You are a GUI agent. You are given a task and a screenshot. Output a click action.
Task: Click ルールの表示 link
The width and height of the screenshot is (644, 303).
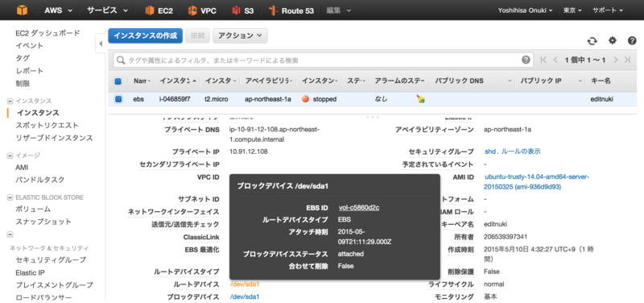[520, 151]
